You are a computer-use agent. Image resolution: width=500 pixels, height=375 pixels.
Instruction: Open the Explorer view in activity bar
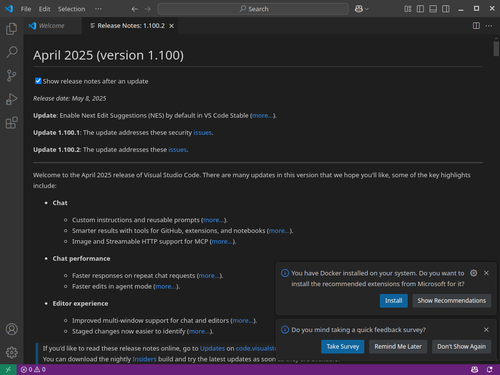tap(12, 29)
